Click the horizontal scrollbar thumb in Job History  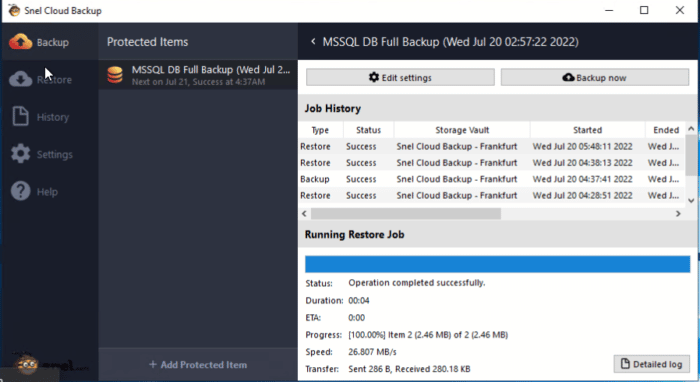(406, 214)
